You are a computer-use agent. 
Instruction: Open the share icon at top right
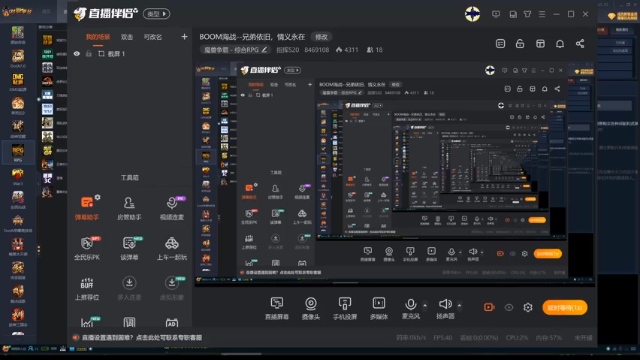pos(580,44)
